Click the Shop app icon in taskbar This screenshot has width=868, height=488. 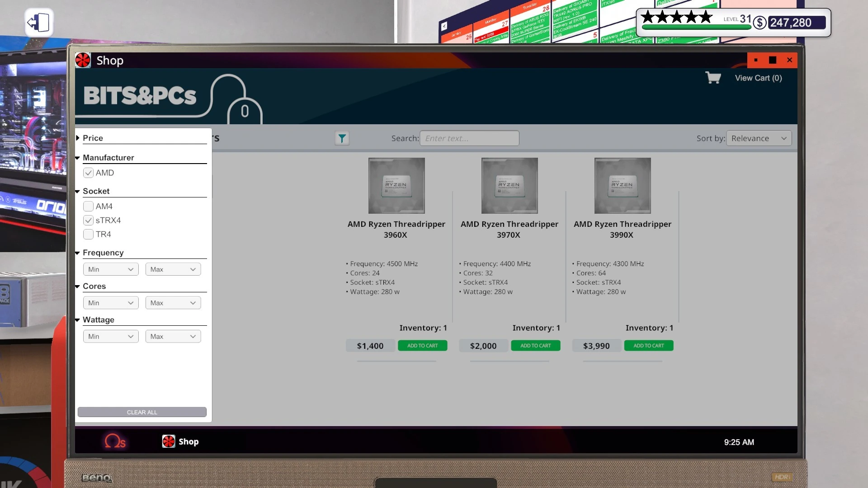coord(169,441)
